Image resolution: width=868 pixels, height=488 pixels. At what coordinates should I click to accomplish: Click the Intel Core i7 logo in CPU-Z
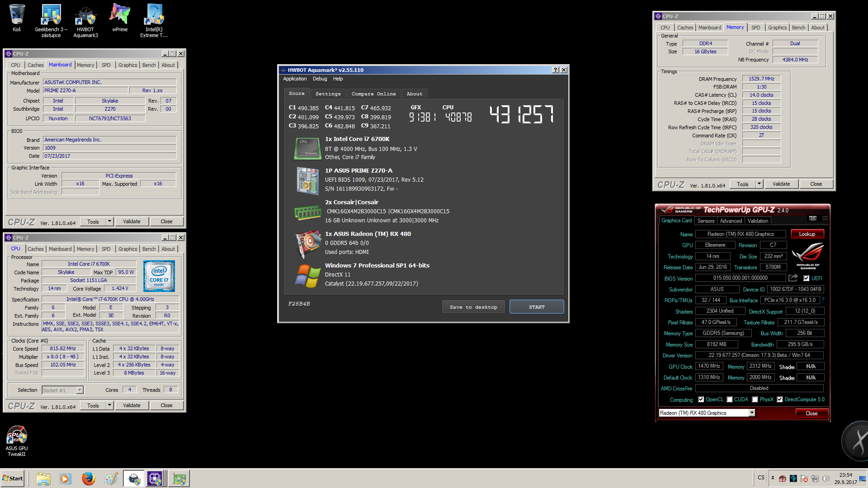[x=159, y=276]
